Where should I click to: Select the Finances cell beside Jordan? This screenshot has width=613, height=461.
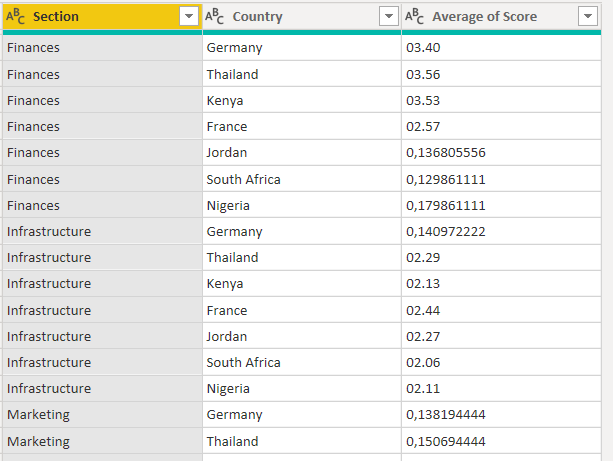pos(102,152)
